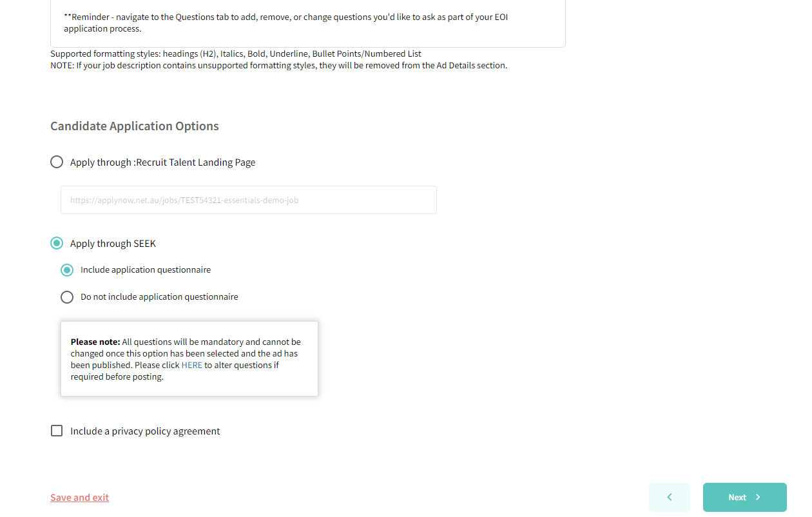Enable Include application questionnaire

point(67,269)
